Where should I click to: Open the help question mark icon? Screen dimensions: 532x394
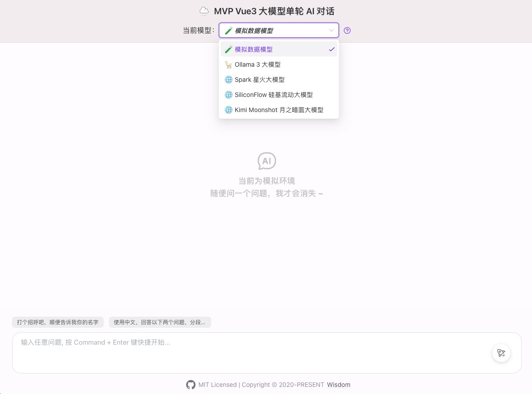pos(347,30)
